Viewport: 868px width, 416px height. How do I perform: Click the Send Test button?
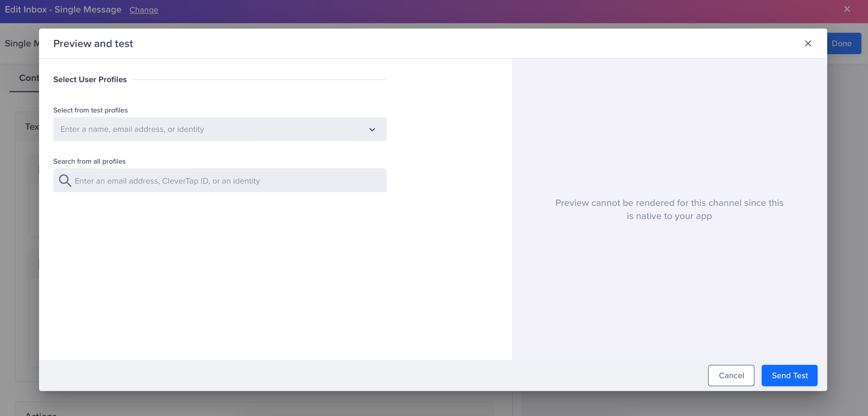(789, 375)
